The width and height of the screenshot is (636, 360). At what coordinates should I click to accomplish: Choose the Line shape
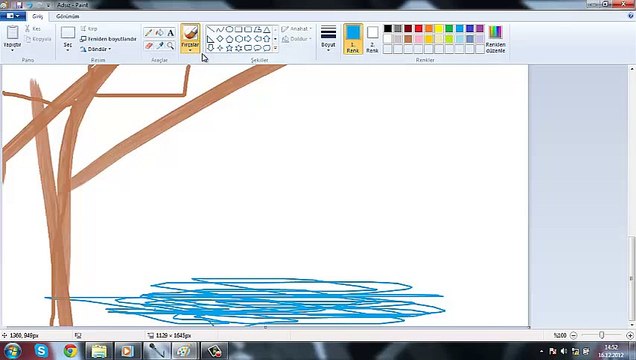click(x=210, y=29)
